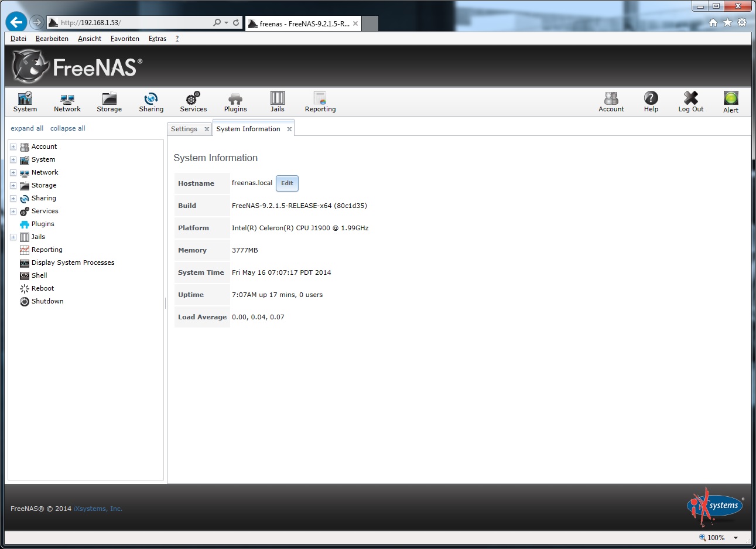Open the iXsystems, Inc. footer link
This screenshot has height=549, width=756.
point(98,509)
